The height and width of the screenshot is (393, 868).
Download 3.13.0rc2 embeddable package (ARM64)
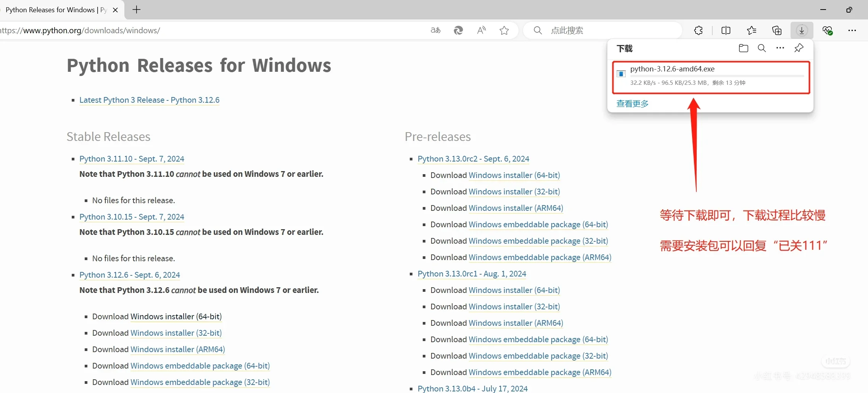tap(540, 257)
